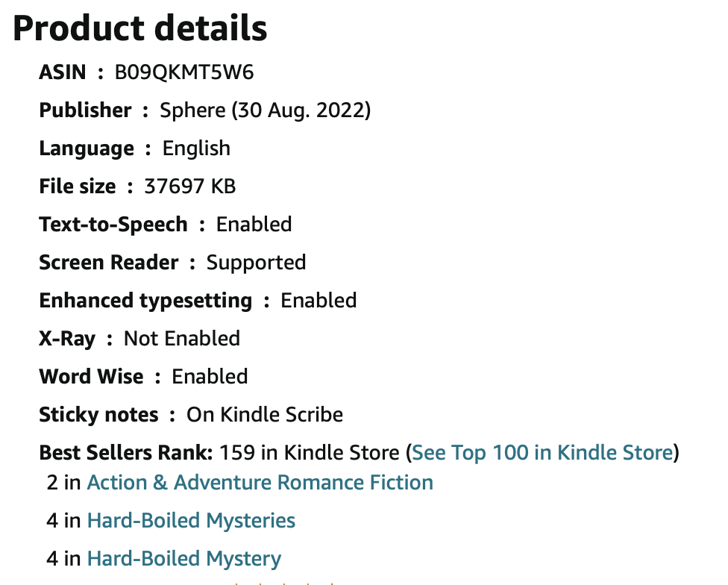Open the Hard-Boiled Mysteries category link
Viewport: 728px width, 585px height.
point(191,521)
